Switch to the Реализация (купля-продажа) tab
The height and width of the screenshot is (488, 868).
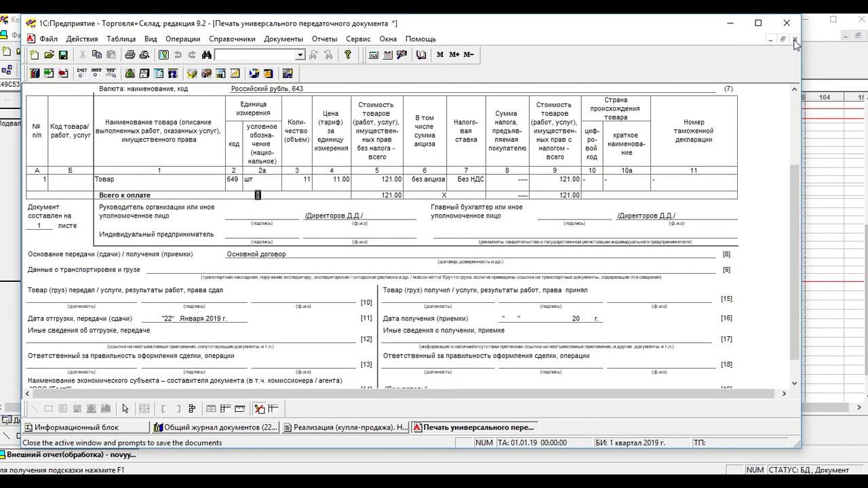pyautogui.click(x=346, y=427)
